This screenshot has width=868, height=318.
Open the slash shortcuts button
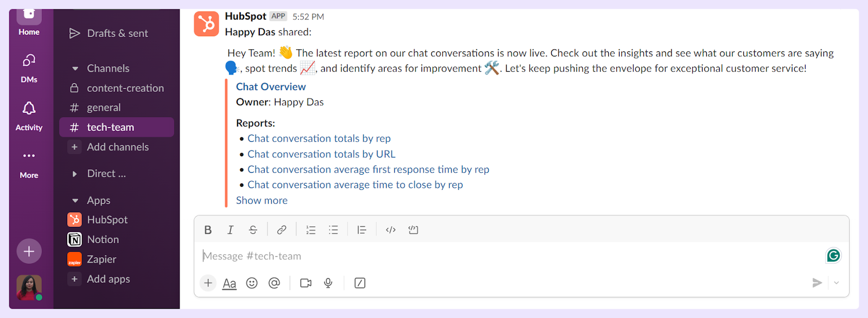click(360, 283)
